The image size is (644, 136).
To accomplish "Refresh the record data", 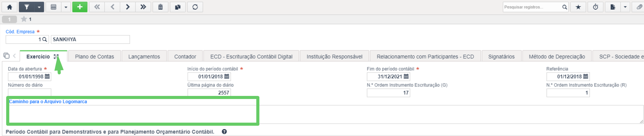I will [195, 7].
